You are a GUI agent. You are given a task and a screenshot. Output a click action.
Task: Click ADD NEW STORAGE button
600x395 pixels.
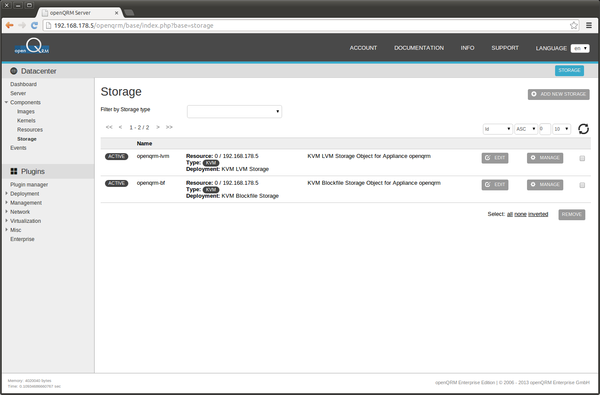[x=559, y=94]
